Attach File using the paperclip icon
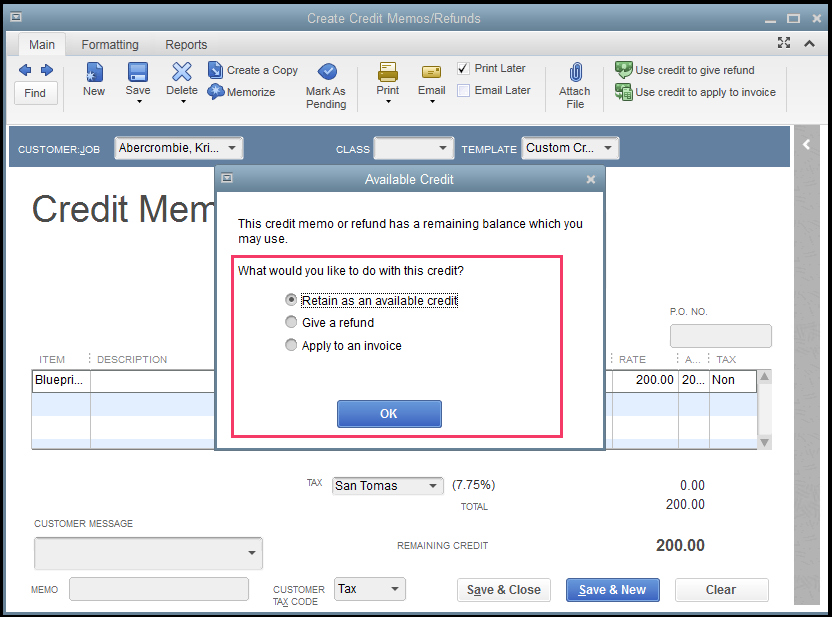832x617 pixels. pos(575,72)
